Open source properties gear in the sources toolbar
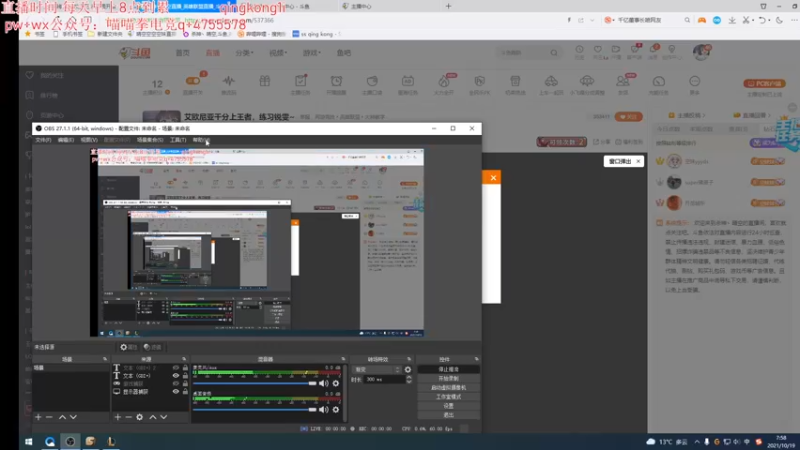Viewport: 800px width, 450px height. (140, 417)
